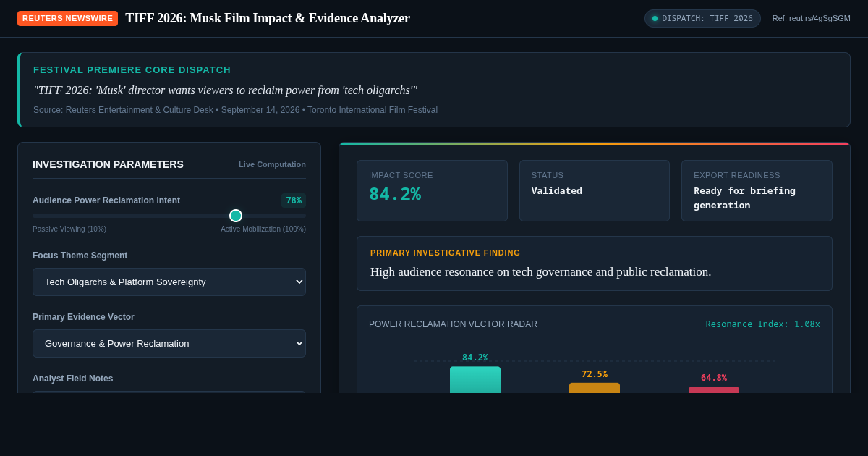The image size is (868, 456).
Task: Click the Dispatch: TIFF 2026 status pill
Action: [x=702, y=18]
